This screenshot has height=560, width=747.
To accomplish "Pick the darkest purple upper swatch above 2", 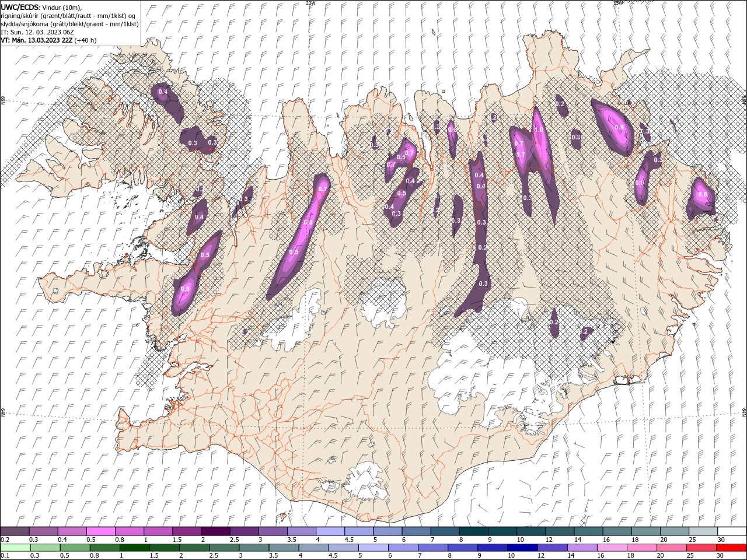I will (x=215, y=531).
